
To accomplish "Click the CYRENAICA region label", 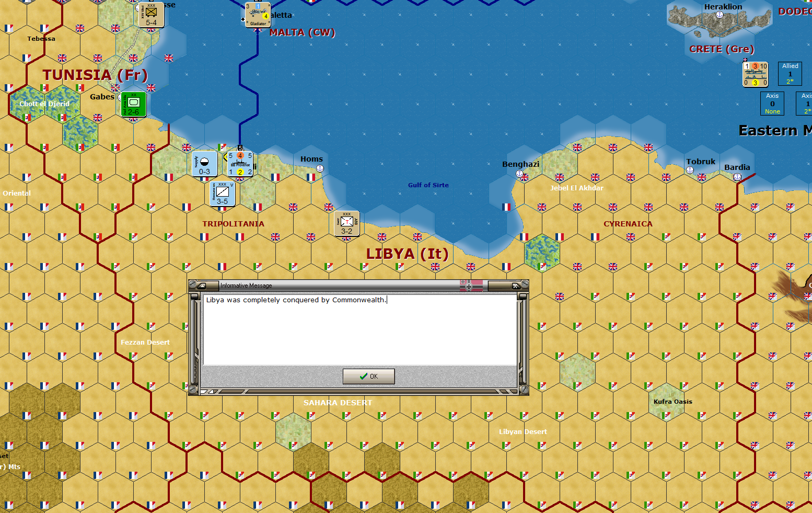I will click(x=628, y=224).
